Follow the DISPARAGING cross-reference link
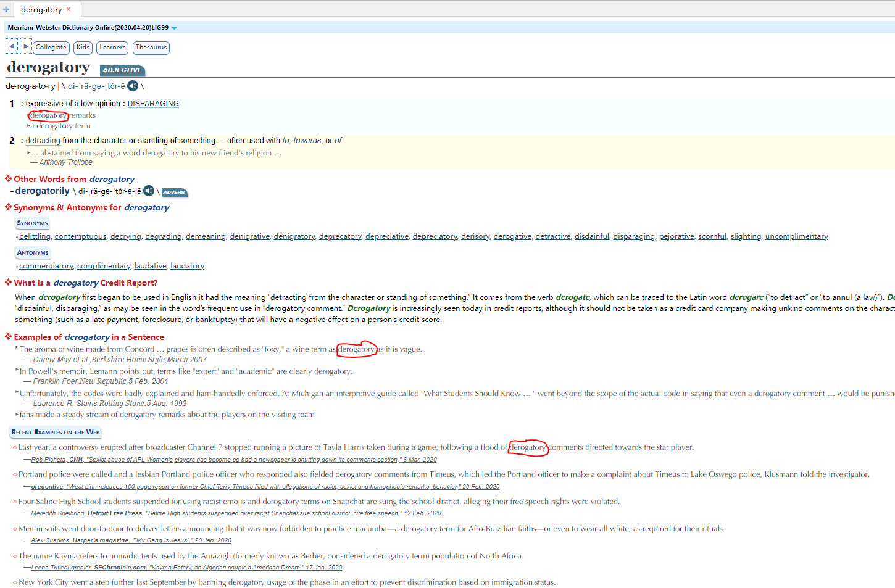 click(x=153, y=104)
